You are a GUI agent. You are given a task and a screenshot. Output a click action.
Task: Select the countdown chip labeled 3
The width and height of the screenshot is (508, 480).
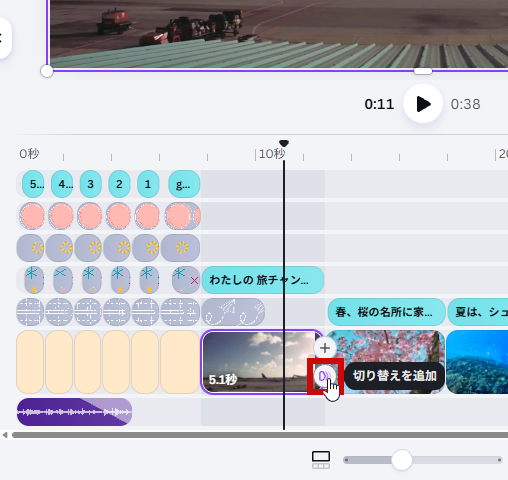point(91,184)
